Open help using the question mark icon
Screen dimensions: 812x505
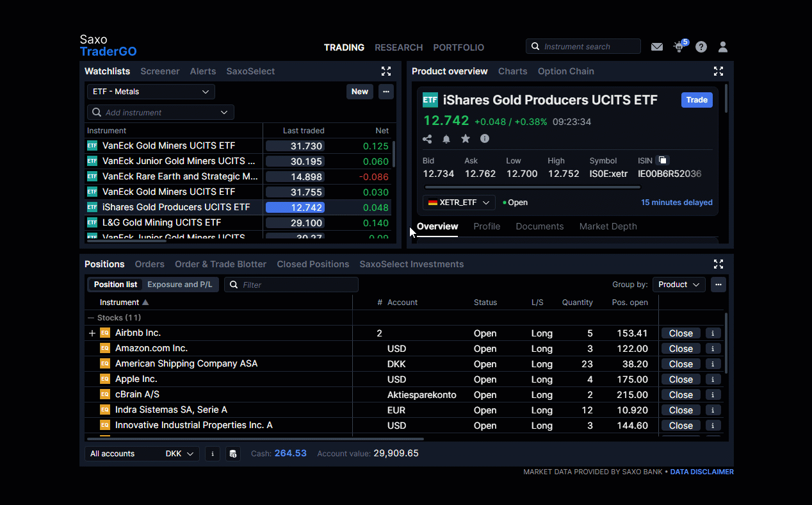(701, 46)
